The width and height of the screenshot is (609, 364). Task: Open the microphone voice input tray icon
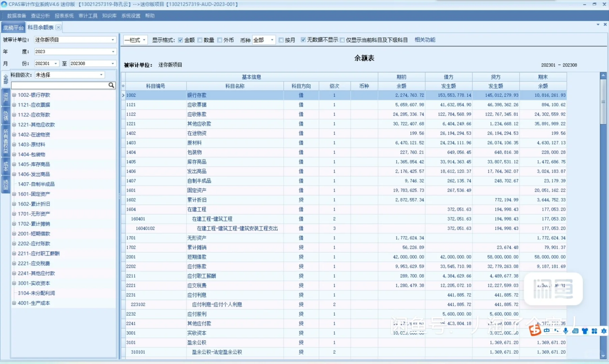565,331
